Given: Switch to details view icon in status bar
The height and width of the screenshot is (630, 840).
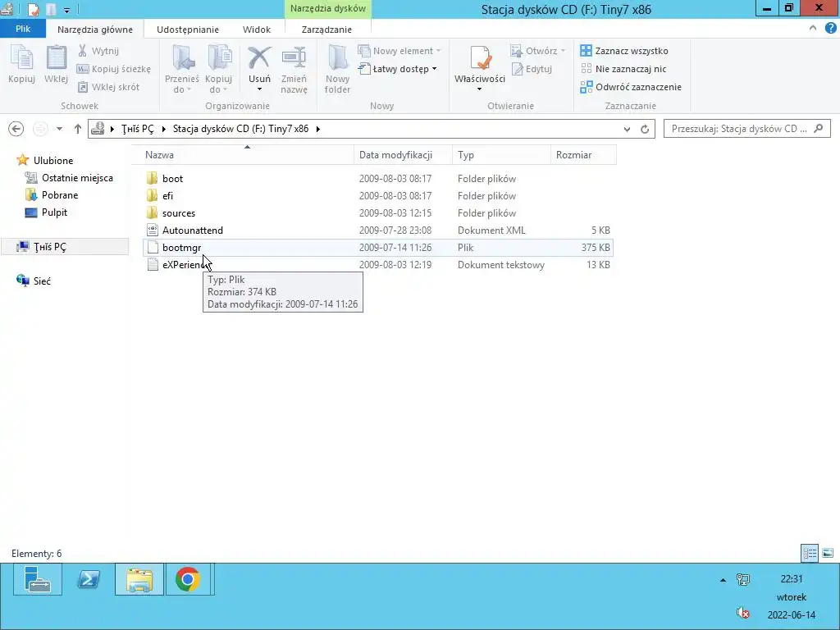Looking at the screenshot, I should point(810,554).
